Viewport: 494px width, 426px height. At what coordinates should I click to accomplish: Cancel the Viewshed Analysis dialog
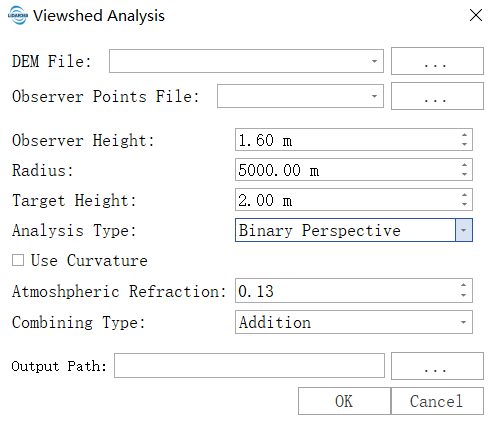437,401
